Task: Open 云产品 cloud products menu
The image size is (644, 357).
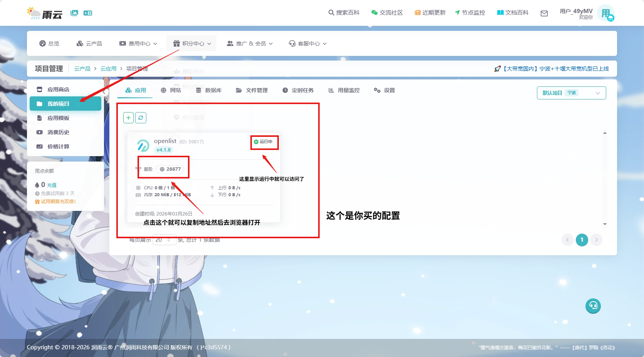Action: pyautogui.click(x=89, y=44)
